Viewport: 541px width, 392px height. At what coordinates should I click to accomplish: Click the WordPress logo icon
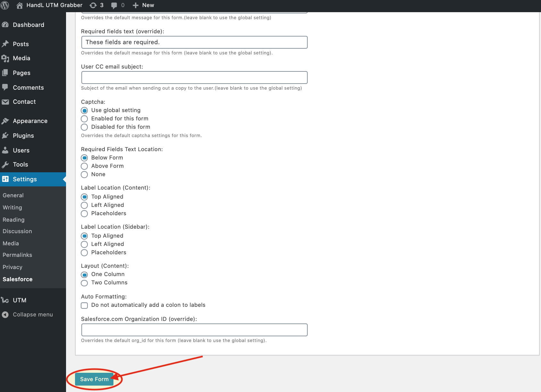tap(5, 5)
